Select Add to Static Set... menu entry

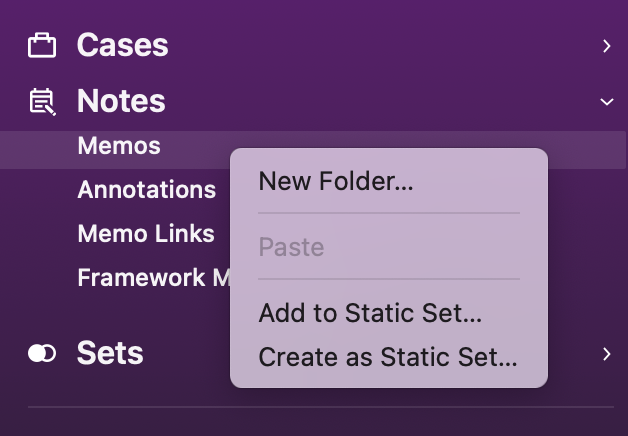pyautogui.click(x=370, y=313)
